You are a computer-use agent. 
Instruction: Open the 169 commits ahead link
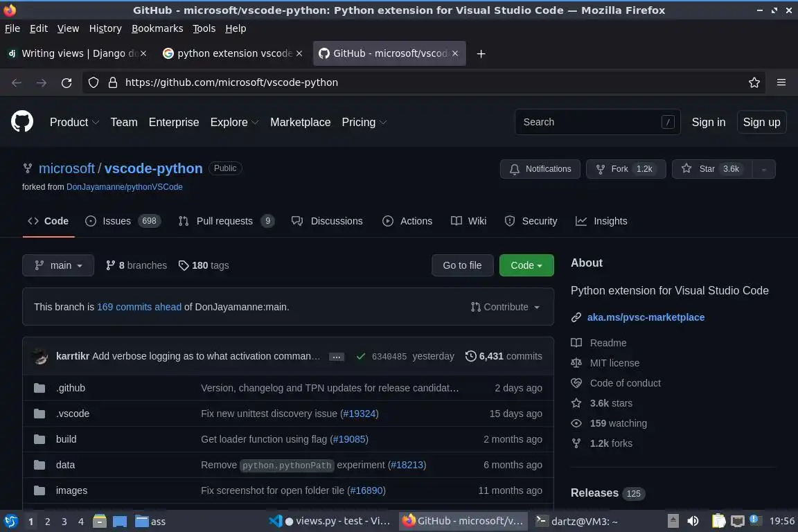139,307
